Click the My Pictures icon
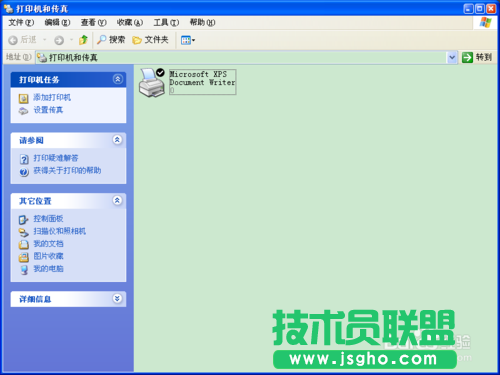The height and width of the screenshot is (375, 500). (x=24, y=257)
